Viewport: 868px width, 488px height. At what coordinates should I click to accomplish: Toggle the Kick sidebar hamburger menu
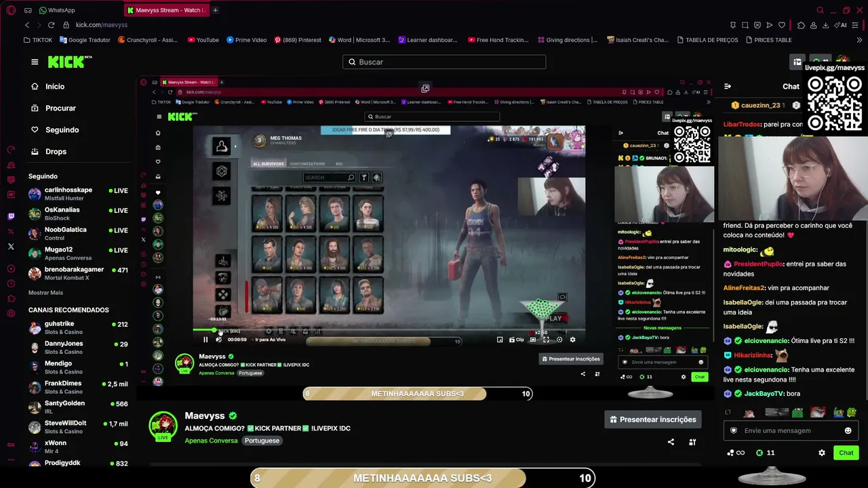click(x=35, y=62)
